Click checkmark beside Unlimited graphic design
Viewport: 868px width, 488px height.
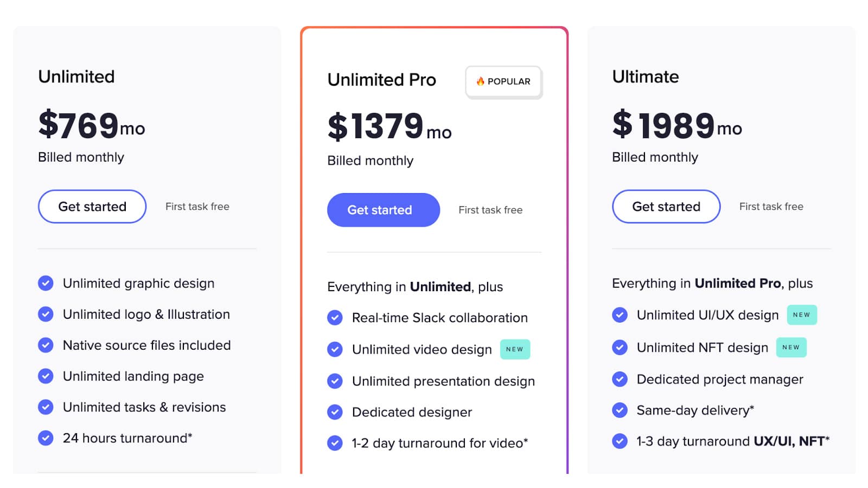click(46, 283)
